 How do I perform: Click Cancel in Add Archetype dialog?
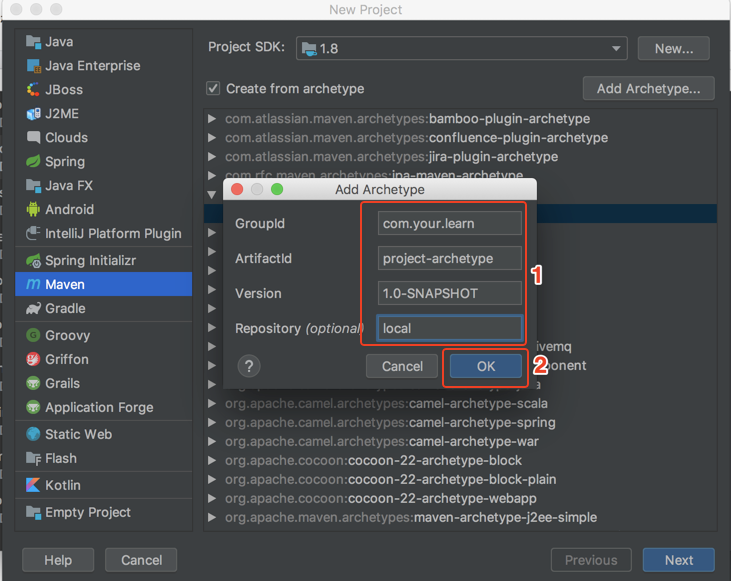(402, 367)
